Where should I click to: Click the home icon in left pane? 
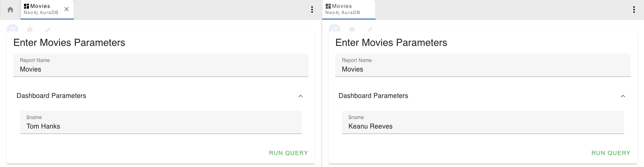pyautogui.click(x=10, y=10)
